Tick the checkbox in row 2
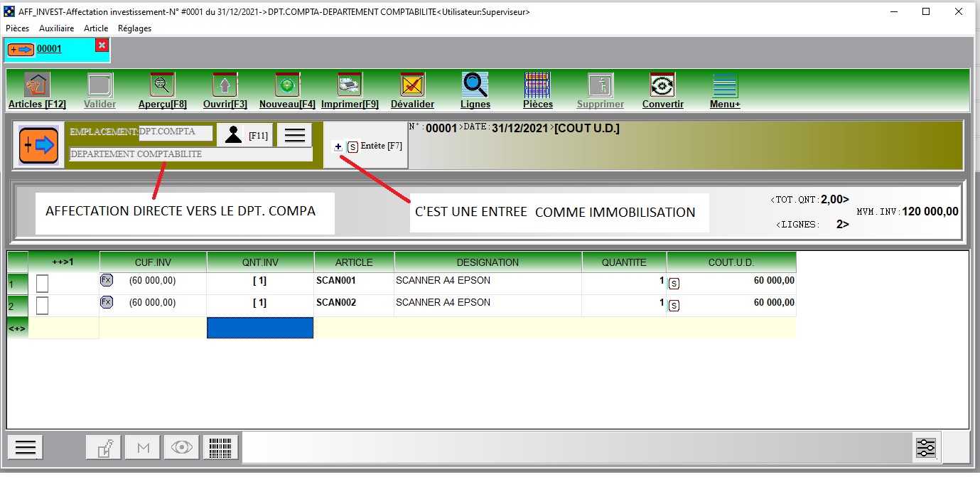The height and width of the screenshot is (482, 980). click(x=43, y=306)
